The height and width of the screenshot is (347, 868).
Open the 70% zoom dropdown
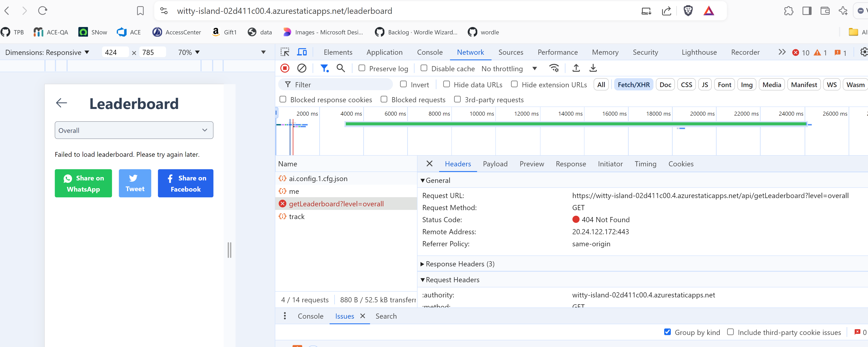[189, 52]
